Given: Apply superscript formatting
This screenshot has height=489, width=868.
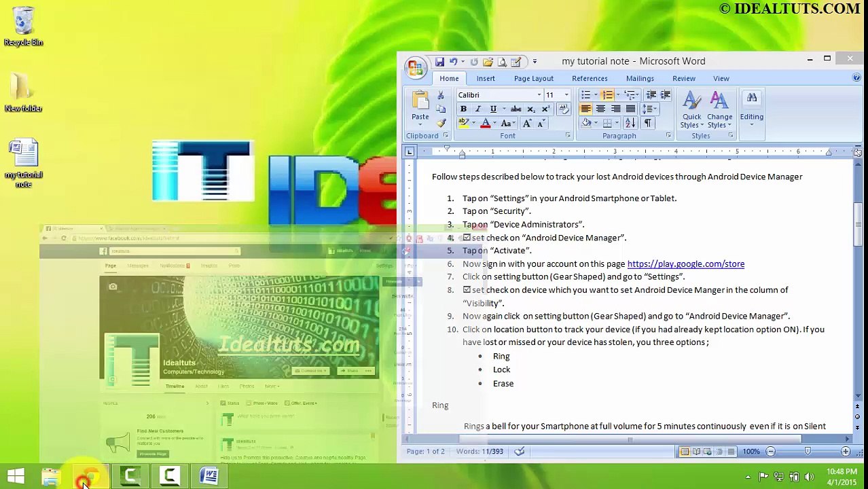Looking at the screenshot, I should click(545, 109).
